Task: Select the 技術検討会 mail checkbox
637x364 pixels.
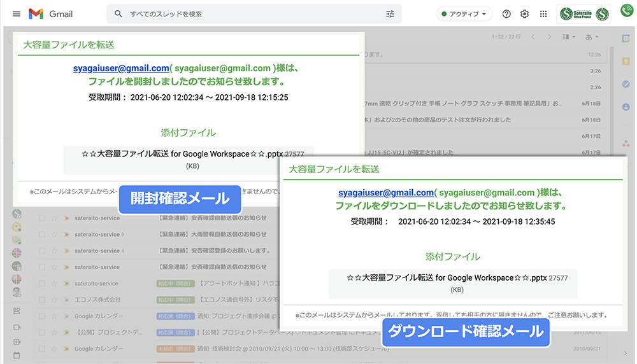Action: (x=42, y=349)
